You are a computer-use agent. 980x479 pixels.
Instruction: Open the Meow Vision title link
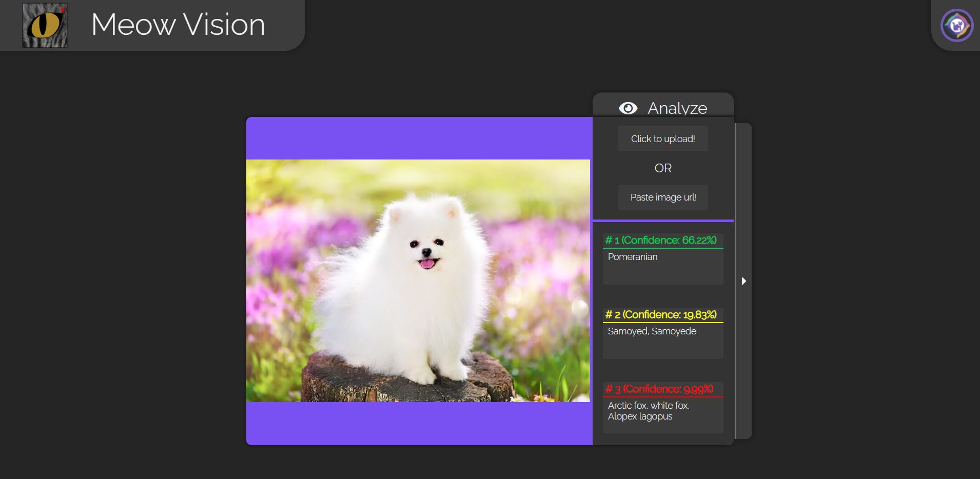(x=178, y=25)
